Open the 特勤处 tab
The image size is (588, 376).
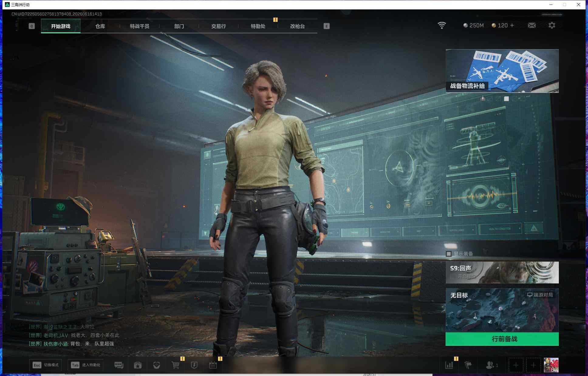[258, 26]
